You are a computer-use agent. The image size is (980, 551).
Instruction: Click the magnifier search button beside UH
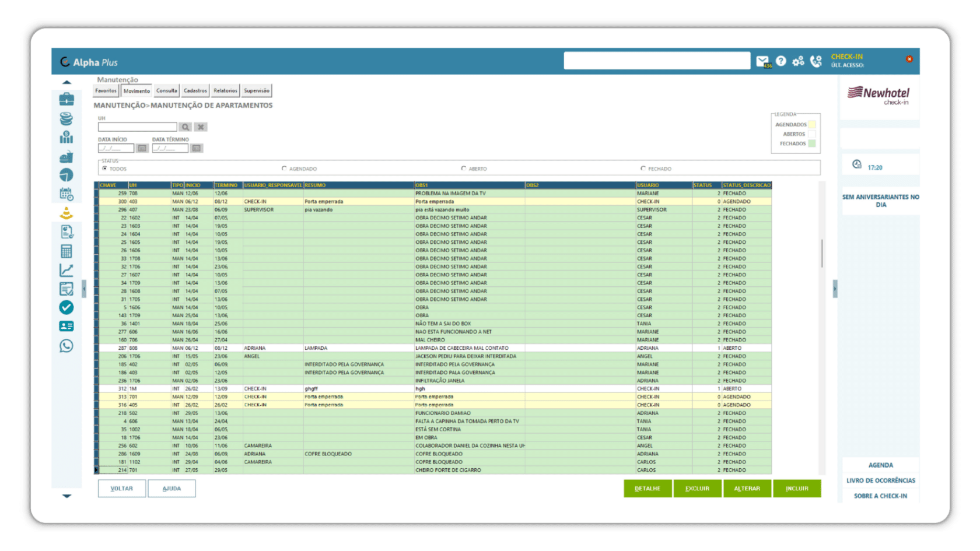click(x=185, y=127)
